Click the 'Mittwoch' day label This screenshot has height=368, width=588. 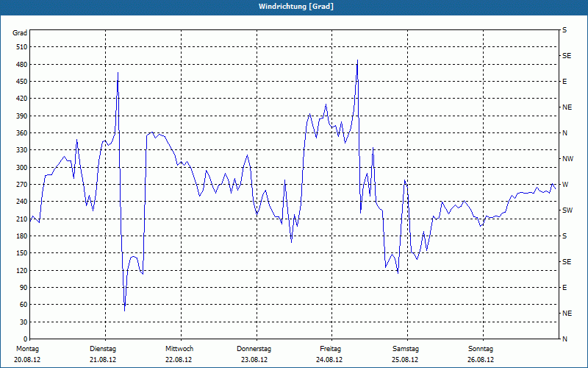pos(179,349)
